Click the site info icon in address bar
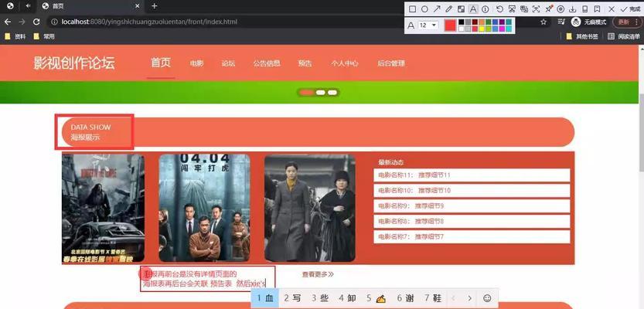The image size is (644, 309). [54, 22]
